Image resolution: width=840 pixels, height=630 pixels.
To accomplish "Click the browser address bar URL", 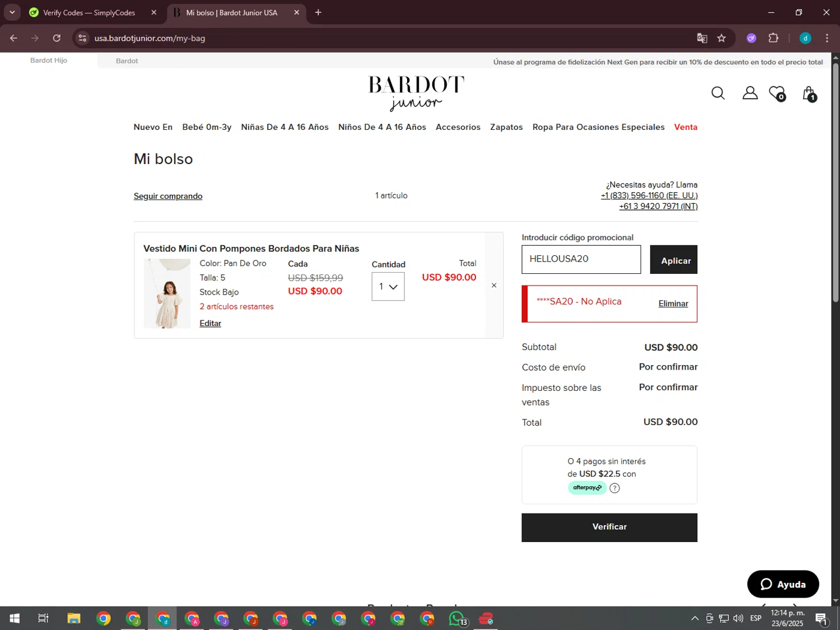I will 150,38.
